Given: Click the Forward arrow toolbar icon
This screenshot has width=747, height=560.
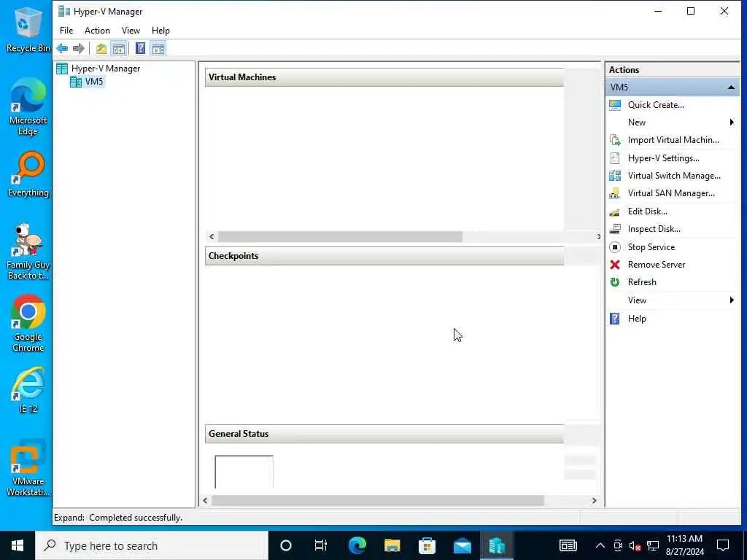Looking at the screenshot, I should pyautogui.click(x=79, y=48).
